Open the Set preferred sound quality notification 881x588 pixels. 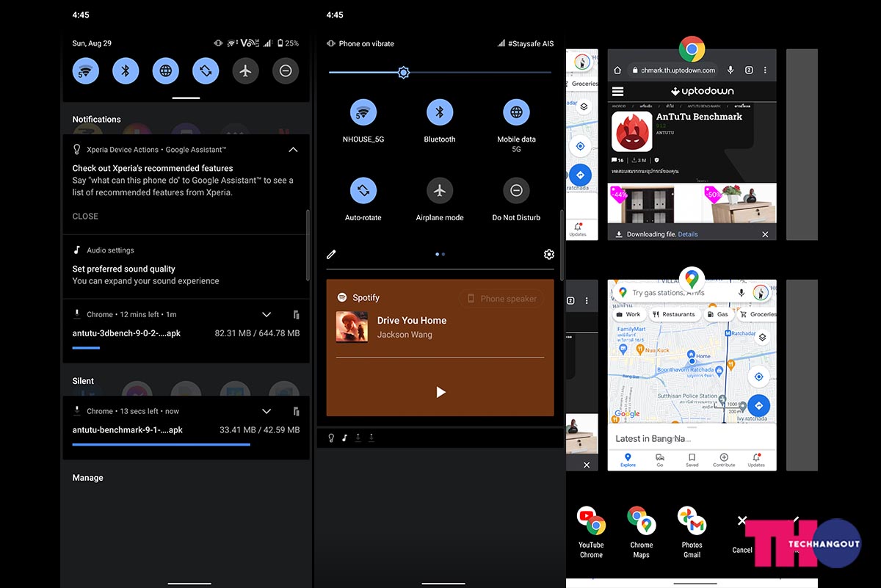click(x=186, y=267)
